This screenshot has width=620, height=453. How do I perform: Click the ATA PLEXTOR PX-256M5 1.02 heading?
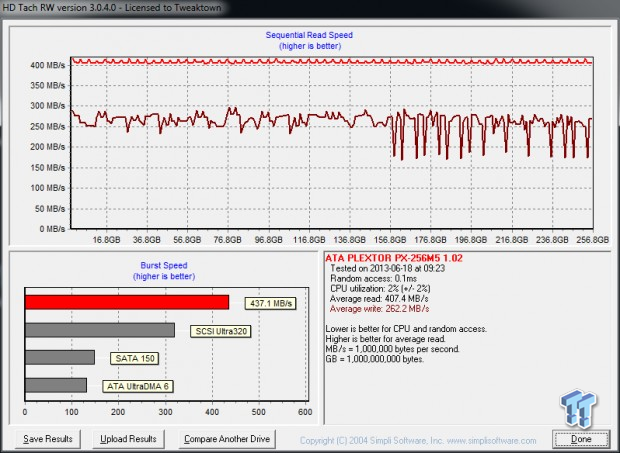click(394, 258)
